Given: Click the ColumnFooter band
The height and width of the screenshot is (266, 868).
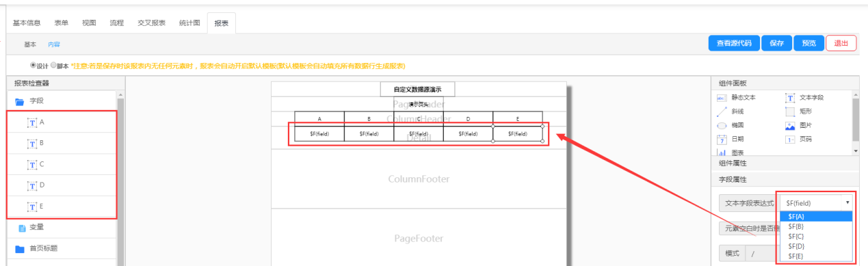Looking at the screenshot, I should click(419, 179).
